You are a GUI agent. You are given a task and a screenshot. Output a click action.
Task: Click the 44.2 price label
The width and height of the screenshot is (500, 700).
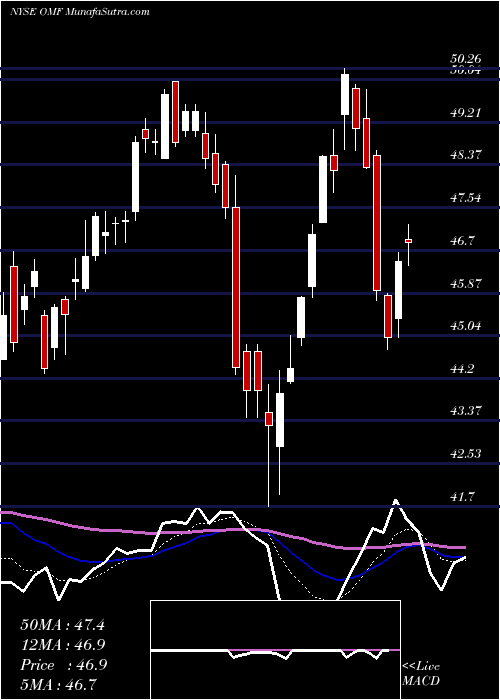click(x=462, y=369)
